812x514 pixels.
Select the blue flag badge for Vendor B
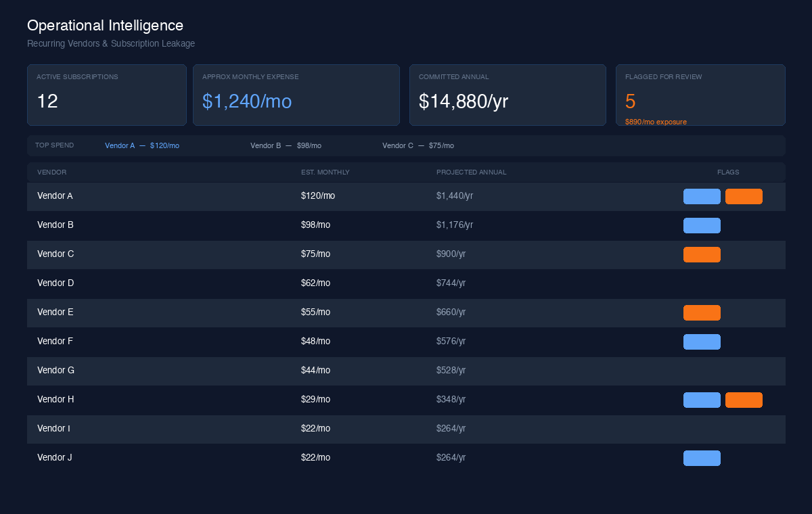[x=702, y=225]
